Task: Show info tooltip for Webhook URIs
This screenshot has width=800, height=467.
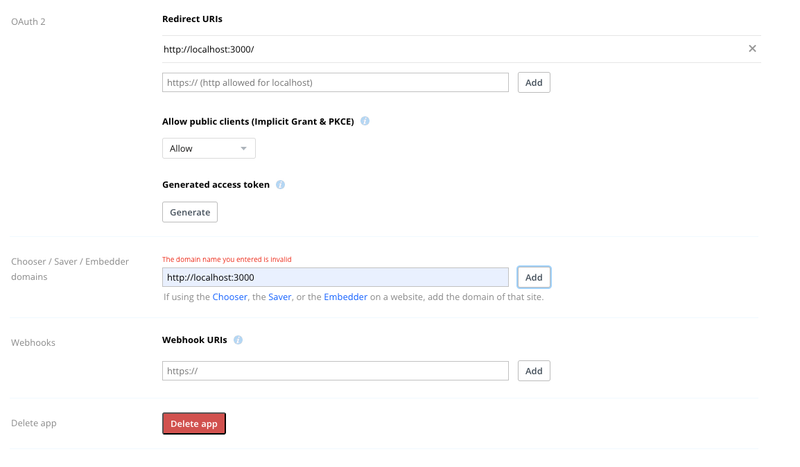Action: [238, 340]
